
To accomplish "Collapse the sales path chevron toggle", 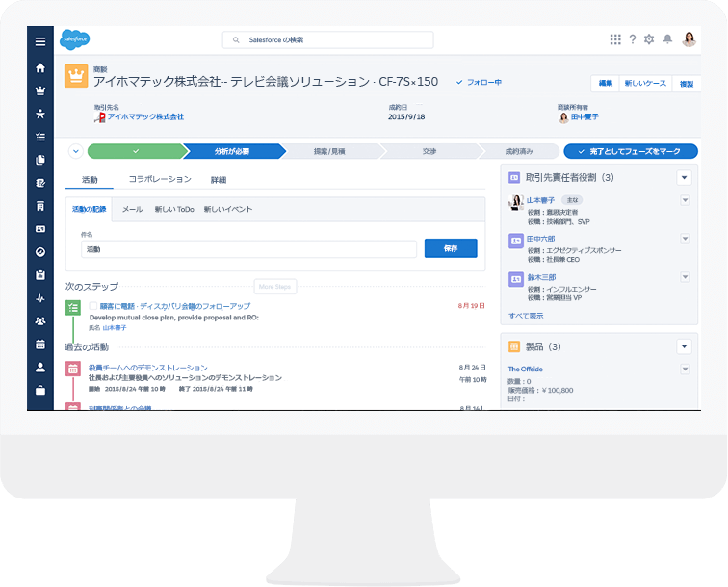I will coord(75,151).
